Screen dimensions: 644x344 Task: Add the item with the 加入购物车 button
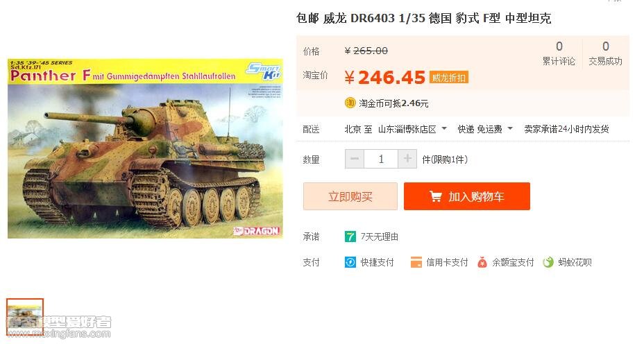pos(467,197)
